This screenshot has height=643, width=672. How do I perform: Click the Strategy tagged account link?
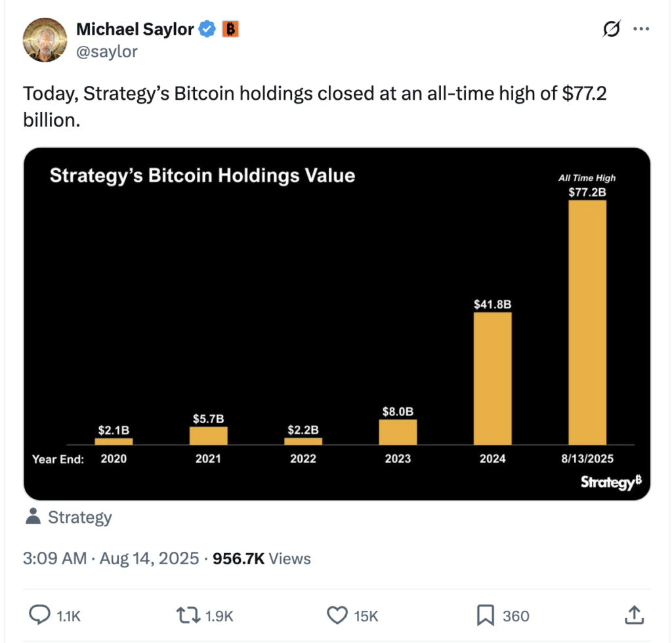80,517
